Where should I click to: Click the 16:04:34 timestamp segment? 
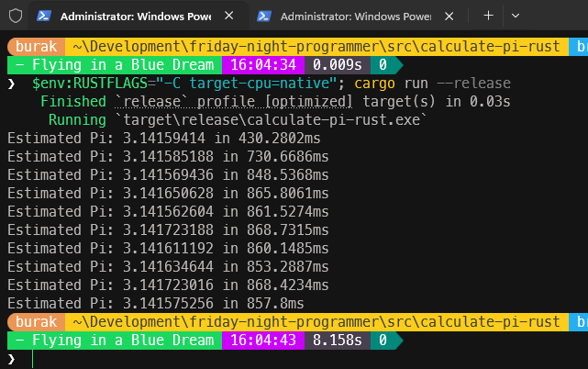coord(263,65)
